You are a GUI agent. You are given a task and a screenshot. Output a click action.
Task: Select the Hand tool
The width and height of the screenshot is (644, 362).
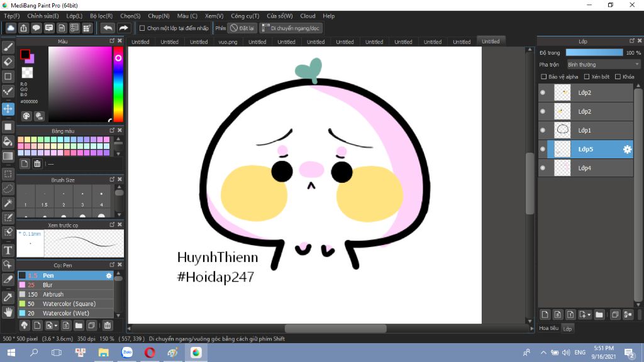[x=8, y=312]
